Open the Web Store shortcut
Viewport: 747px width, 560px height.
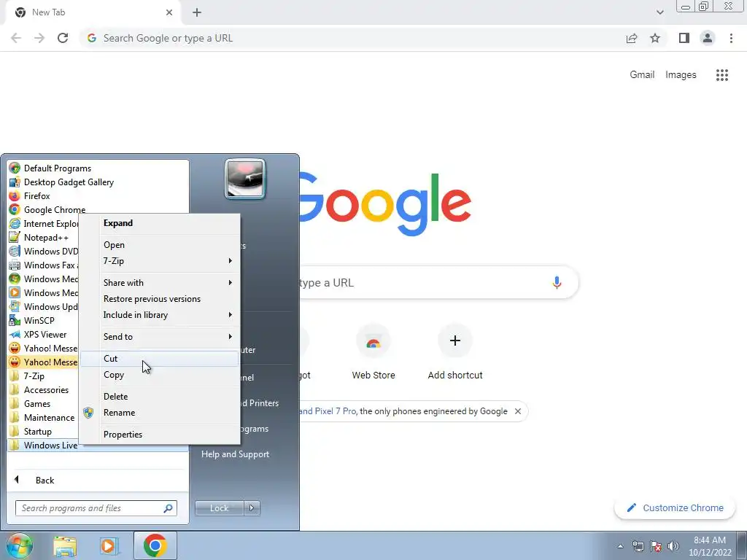pos(373,352)
